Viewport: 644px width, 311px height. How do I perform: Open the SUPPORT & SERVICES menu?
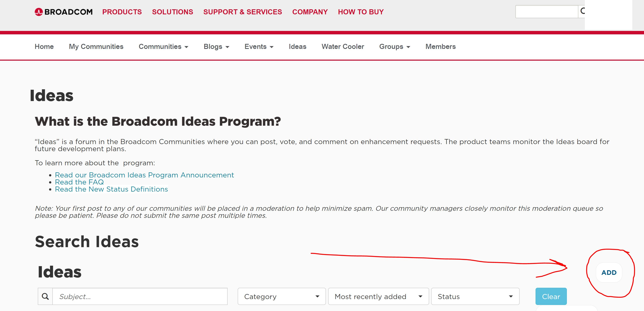(243, 12)
